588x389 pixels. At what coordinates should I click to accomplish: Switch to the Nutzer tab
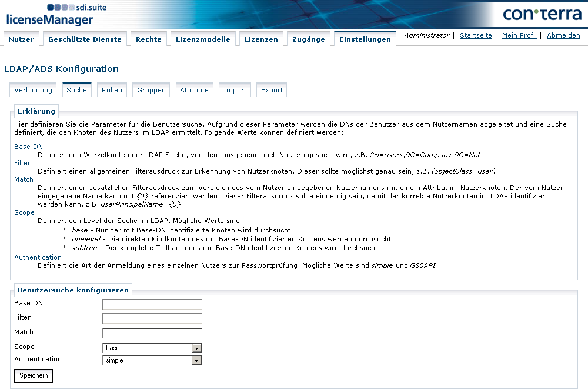22,39
